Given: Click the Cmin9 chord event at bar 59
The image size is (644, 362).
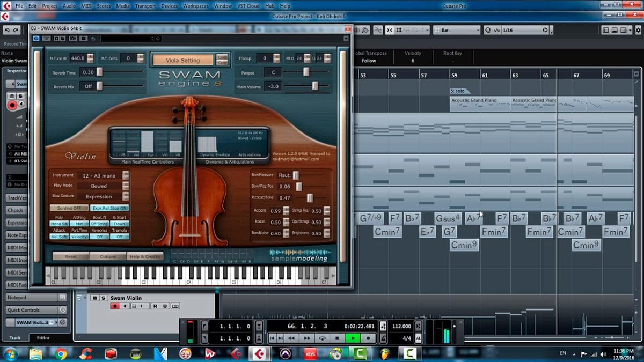Looking at the screenshot, I should [464, 245].
